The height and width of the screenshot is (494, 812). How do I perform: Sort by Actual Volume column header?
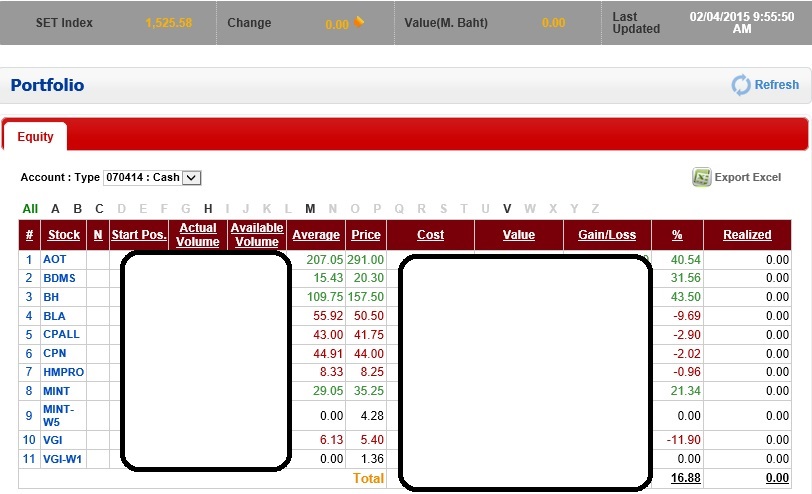(x=198, y=235)
